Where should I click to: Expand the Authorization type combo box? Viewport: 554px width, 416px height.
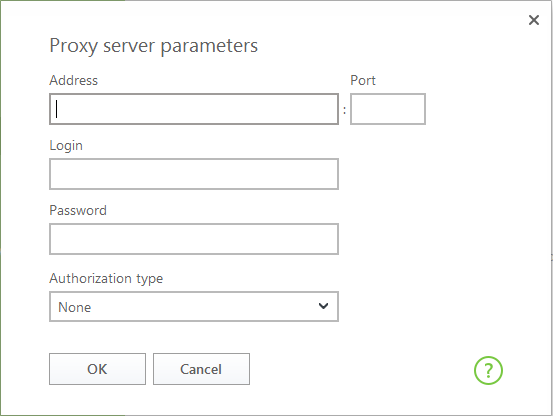194,306
